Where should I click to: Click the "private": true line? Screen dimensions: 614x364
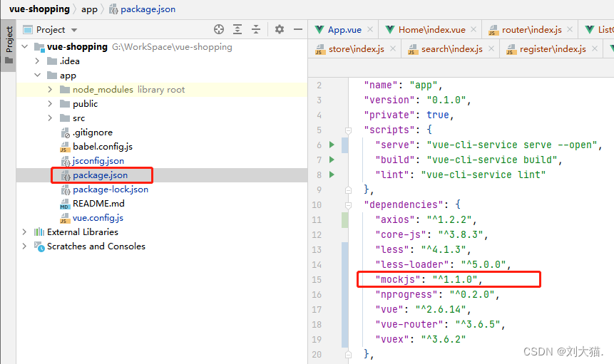(x=409, y=115)
